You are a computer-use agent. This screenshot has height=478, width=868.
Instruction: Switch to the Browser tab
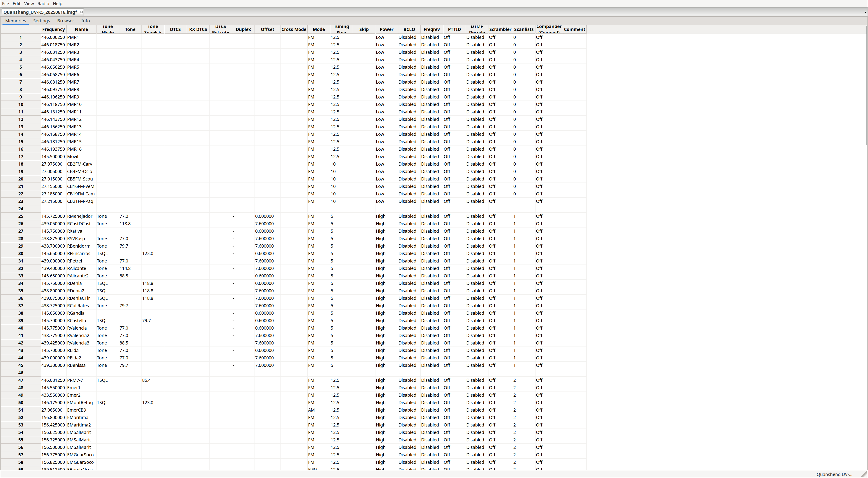point(65,21)
